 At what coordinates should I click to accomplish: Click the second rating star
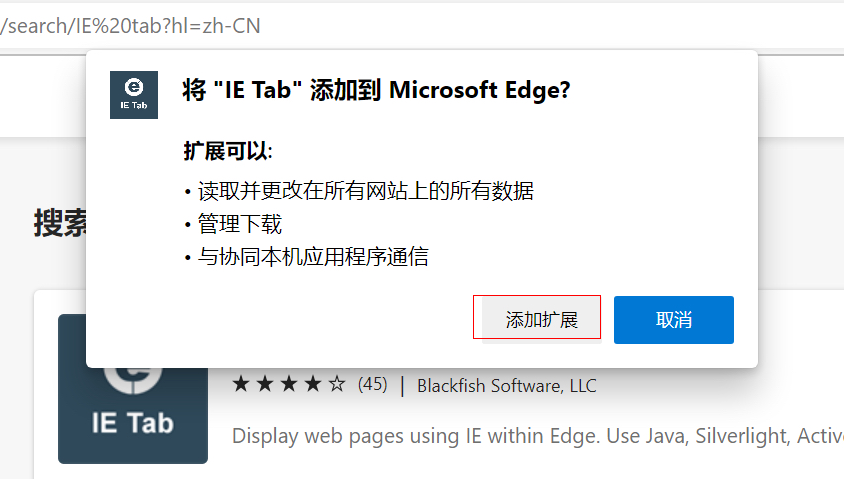coord(264,385)
